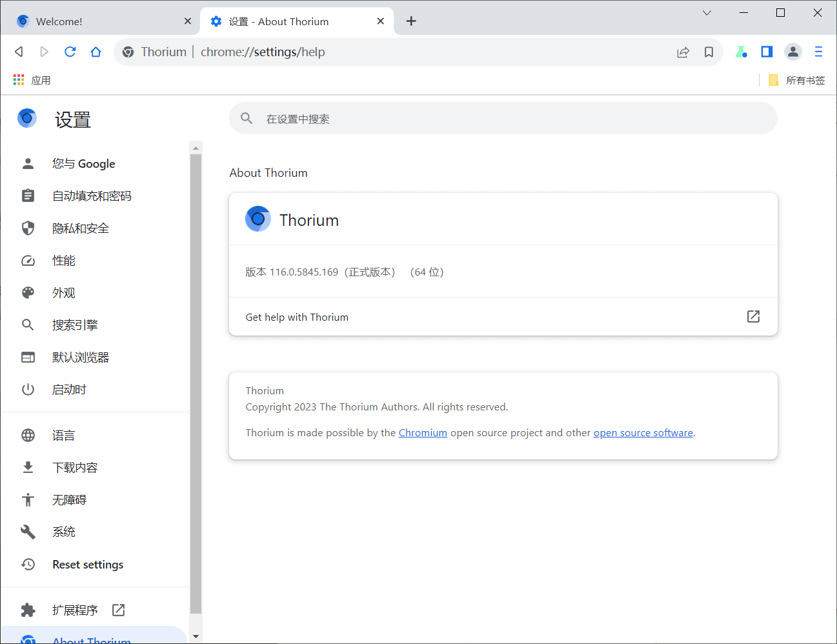Open the home page button
Image resolution: width=837 pixels, height=644 pixels.
(x=96, y=52)
